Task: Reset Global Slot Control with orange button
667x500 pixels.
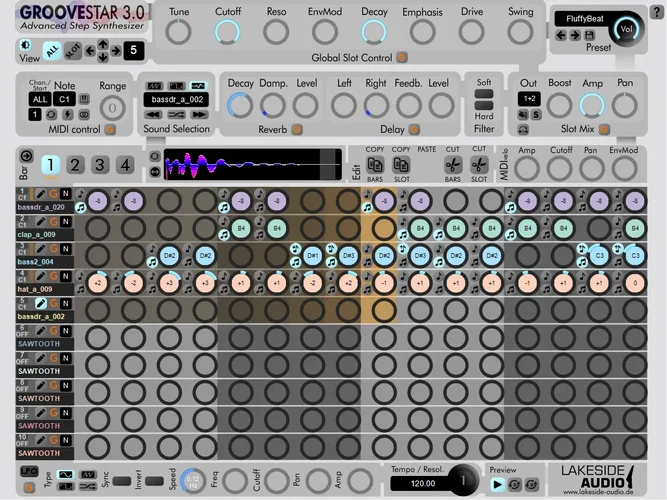Action: [402, 57]
